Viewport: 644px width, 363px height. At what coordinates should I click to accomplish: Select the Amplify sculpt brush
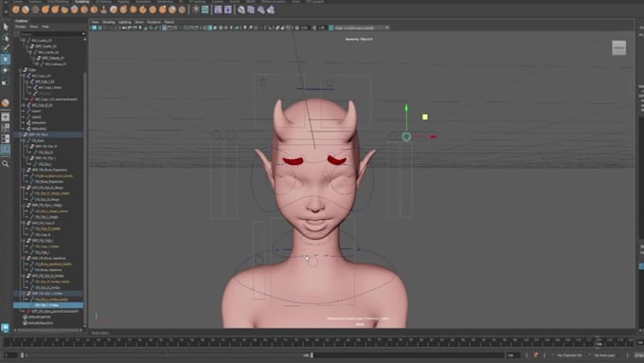pyautogui.click(x=173, y=9)
